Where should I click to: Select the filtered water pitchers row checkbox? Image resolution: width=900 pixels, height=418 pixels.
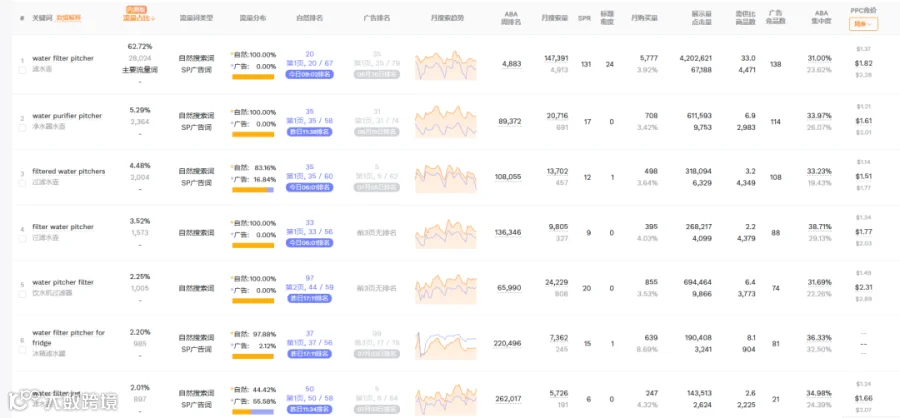point(22,183)
